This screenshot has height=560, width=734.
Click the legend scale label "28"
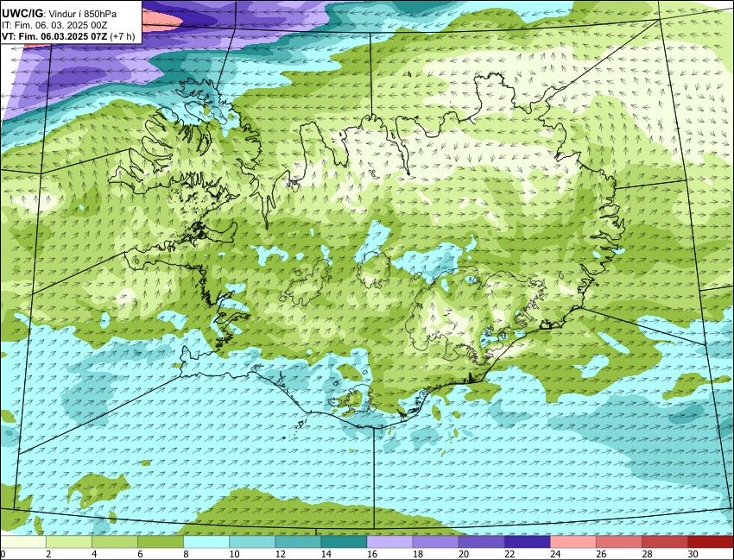(648, 554)
